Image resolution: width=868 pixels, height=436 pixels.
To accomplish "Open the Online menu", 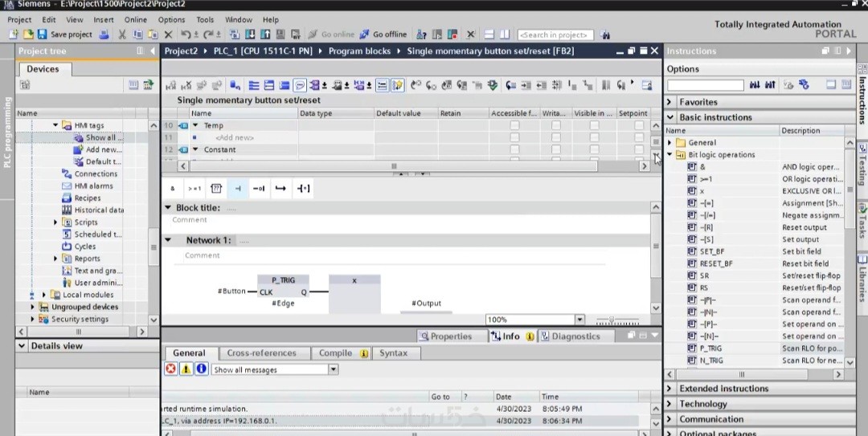I will pos(136,19).
